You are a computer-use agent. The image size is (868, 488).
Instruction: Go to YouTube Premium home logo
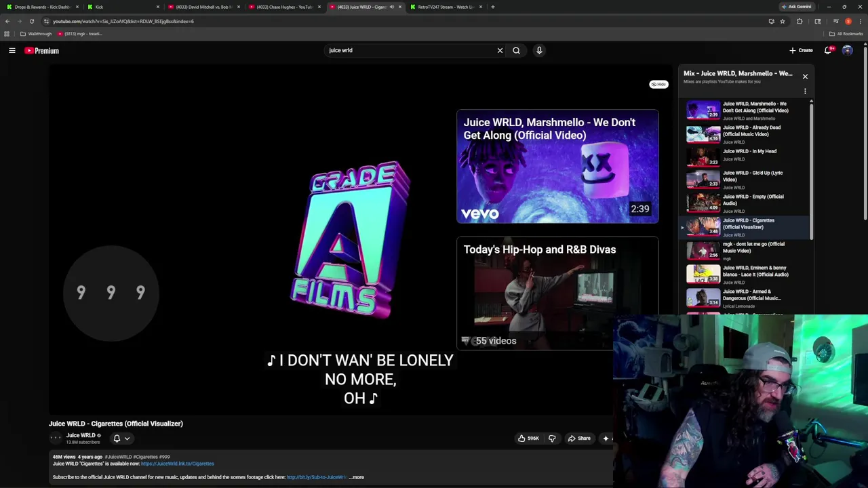(x=42, y=50)
